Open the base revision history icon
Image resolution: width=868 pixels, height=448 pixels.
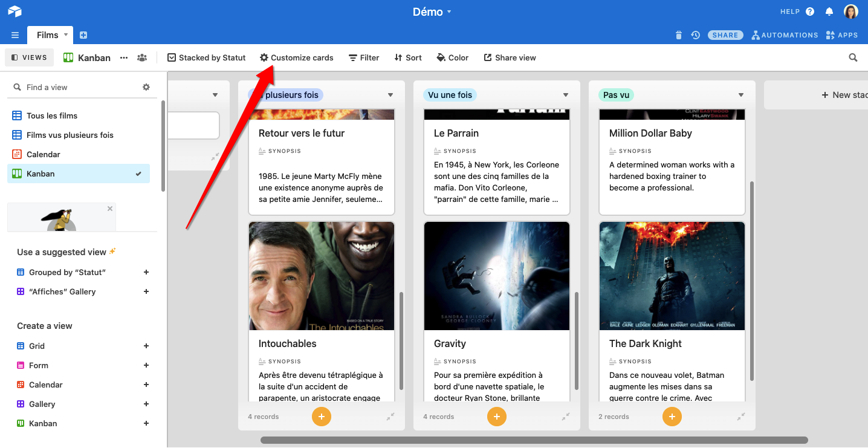tap(696, 35)
